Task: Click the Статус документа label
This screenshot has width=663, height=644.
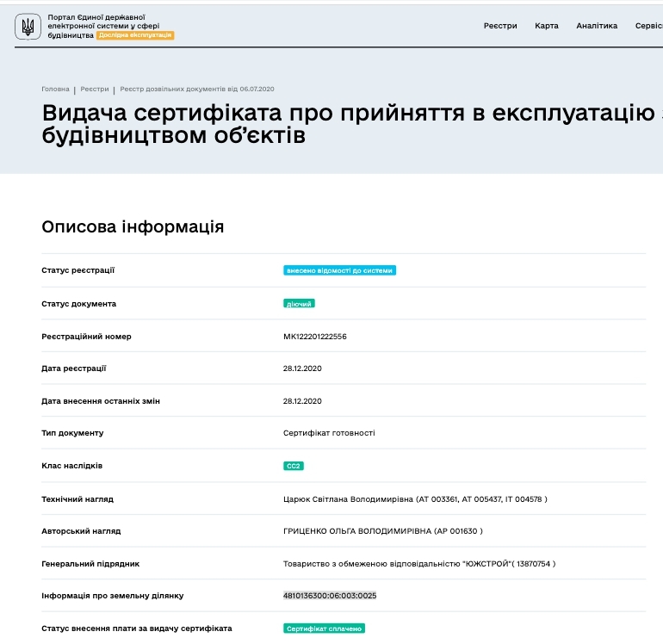Action: pyautogui.click(x=78, y=304)
